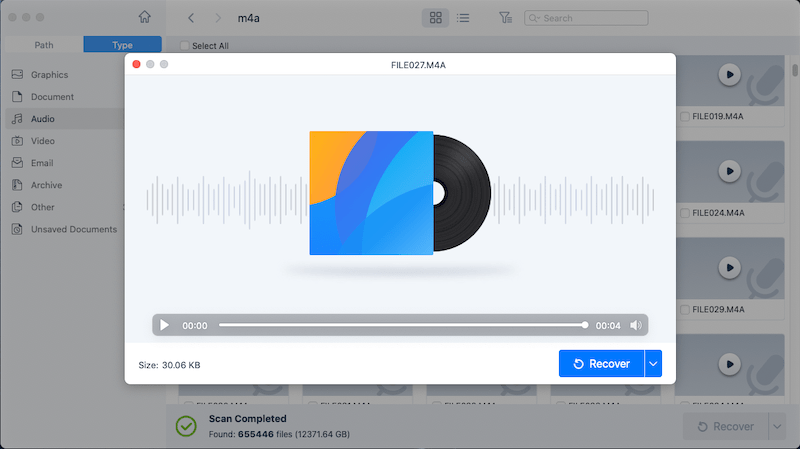
Task: Play the FILE029.M4A thumbnail
Action: [x=730, y=267]
